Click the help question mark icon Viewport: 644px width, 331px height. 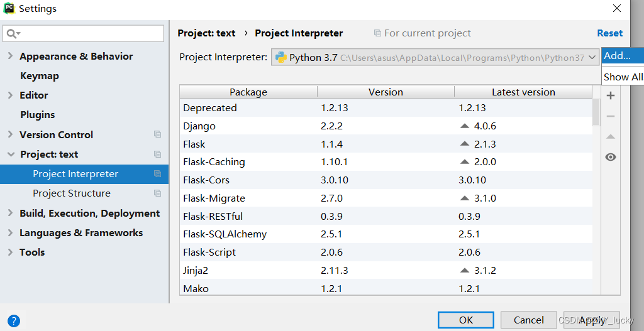click(14, 320)
